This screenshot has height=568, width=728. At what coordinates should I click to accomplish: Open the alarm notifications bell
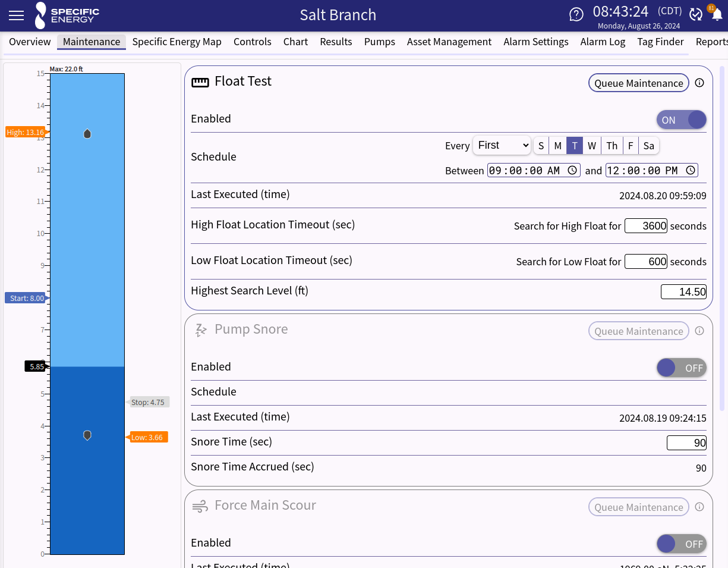point(717,15)
